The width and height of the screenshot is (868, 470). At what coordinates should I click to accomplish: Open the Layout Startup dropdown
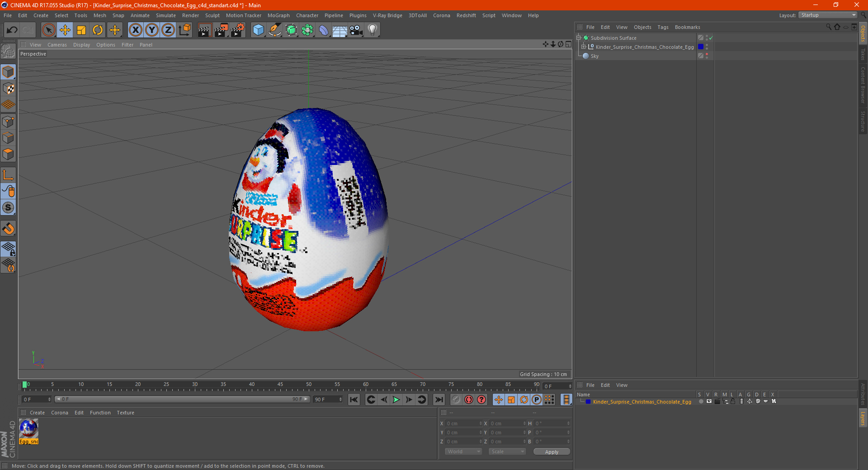[x=828, y=15]
